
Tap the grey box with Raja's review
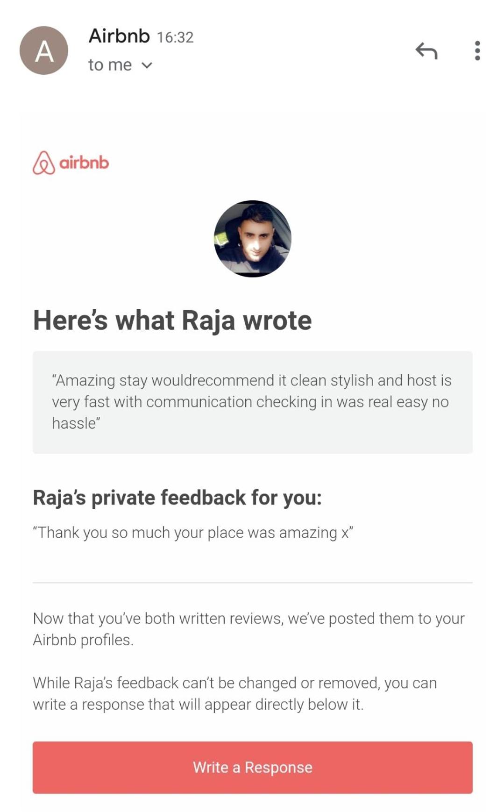click(252, 402)
